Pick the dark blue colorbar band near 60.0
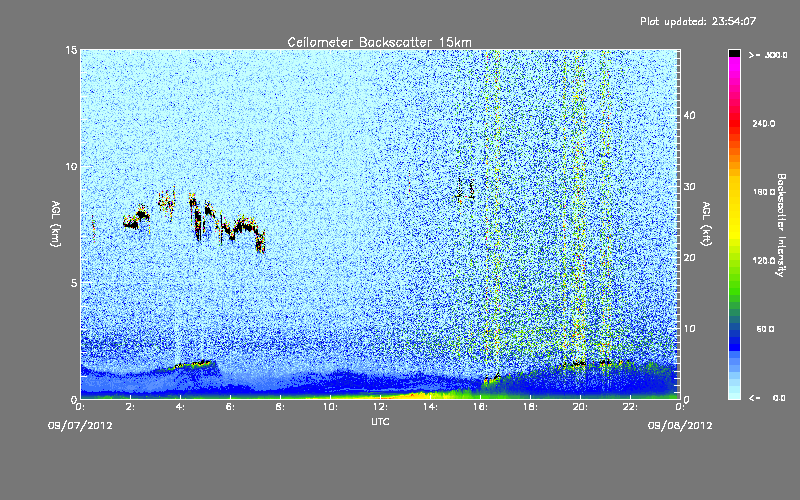Image resolution: width=800 pixels, height=500 pixels. [x=734, y=334]
